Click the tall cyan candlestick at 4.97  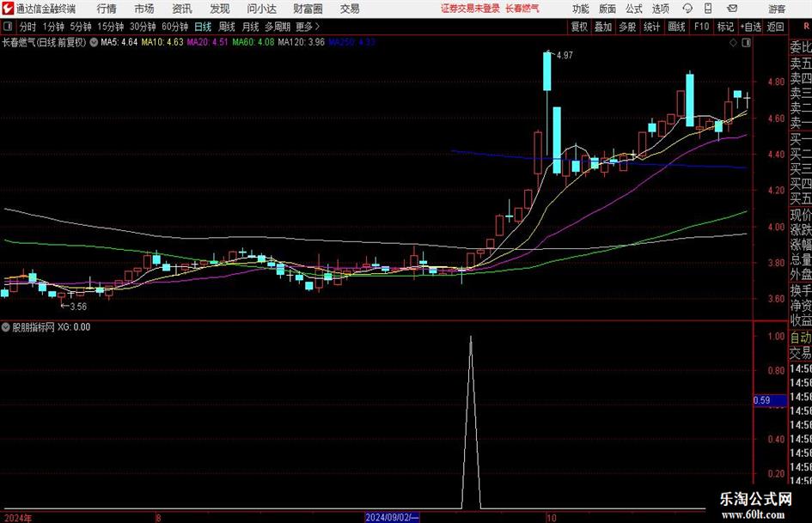(546, 71)
